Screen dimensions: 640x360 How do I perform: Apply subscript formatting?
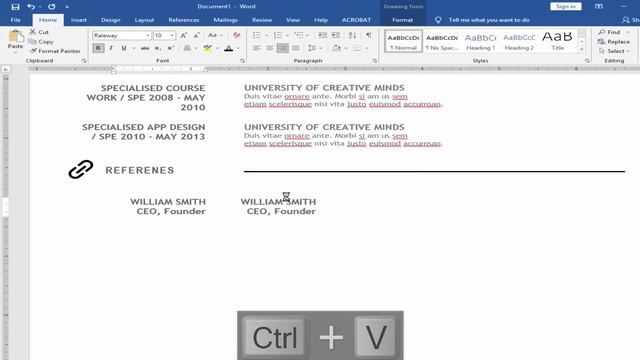pos(158,48)
